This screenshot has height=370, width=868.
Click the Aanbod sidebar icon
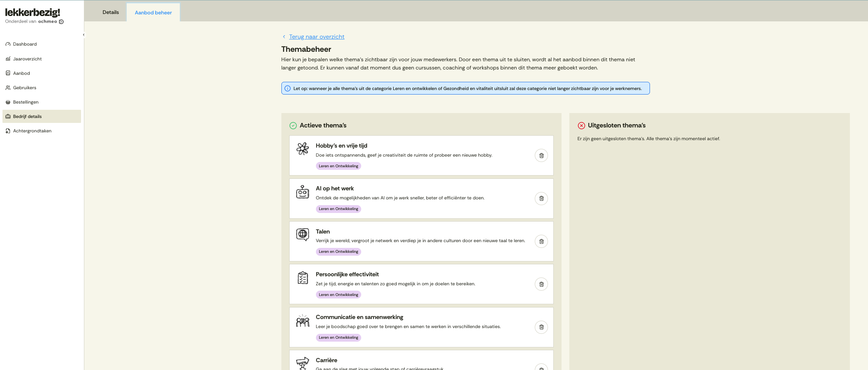(x=8, y=73)
